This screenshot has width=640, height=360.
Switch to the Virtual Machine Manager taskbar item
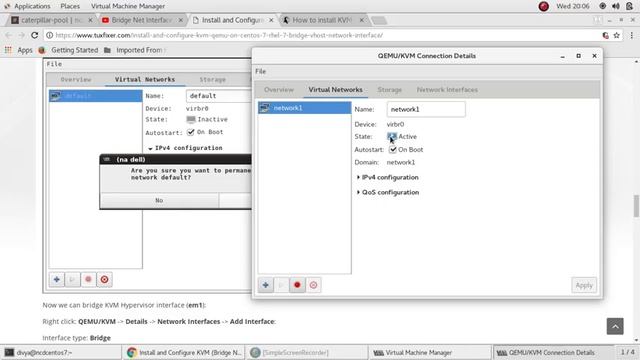click(430, 353)
